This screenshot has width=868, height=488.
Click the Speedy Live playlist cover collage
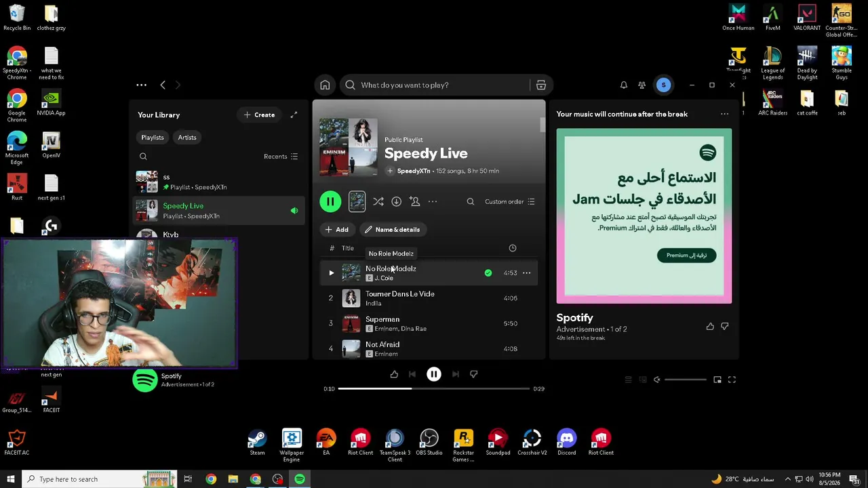[349, 148]
